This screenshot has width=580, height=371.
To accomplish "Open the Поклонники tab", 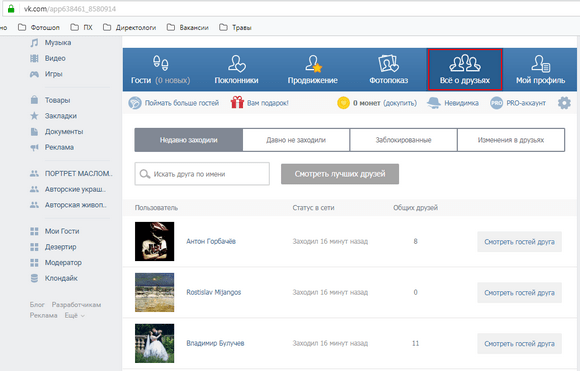I will coord(236,70).
